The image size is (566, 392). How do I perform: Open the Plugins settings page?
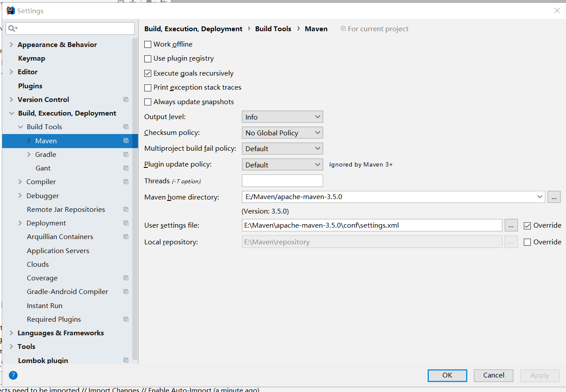[x=30, y=86]
